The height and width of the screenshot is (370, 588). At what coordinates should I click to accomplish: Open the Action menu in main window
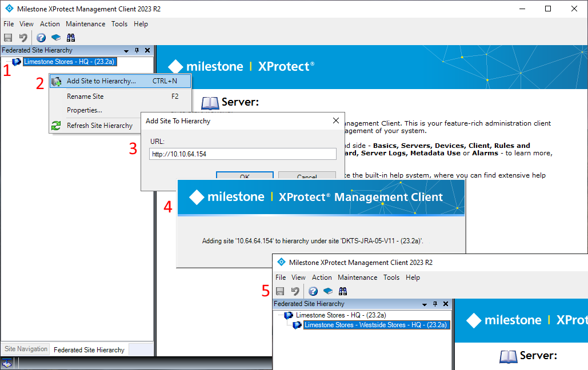pos(50,24)
